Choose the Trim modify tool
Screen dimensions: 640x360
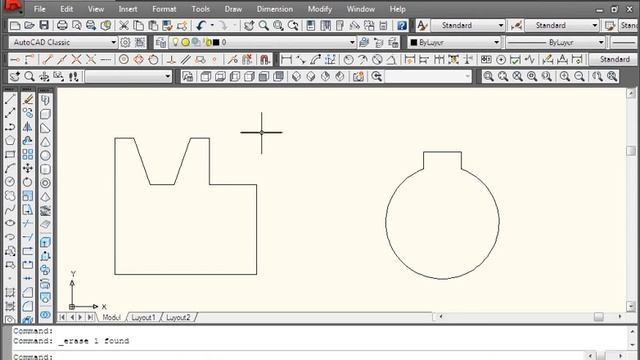point(28,223)
